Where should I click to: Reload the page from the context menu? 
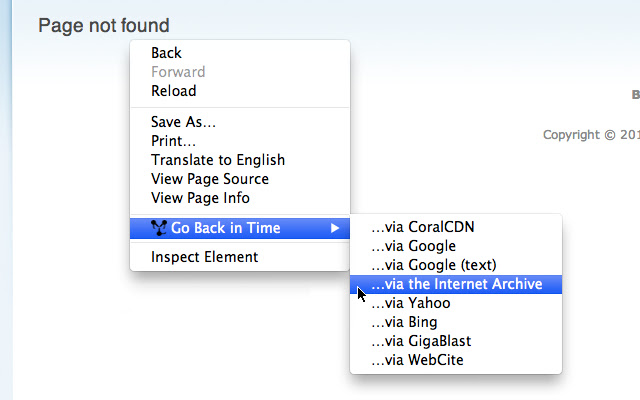coord(174,91)
